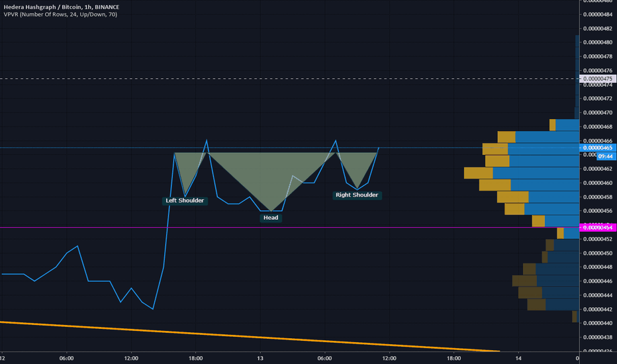Click the 'Right Shoulder' pattern label
Image resolution: width=617 pixels, height=364 pixels.
coord(357,195)
